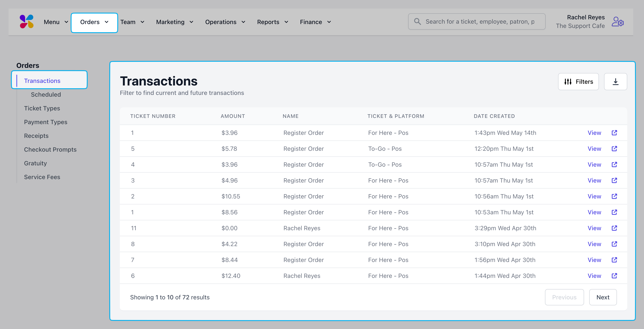Screen dimensions: 644x329
Task: Open the Reports navigation menu
Action: (x=273, y=22)
